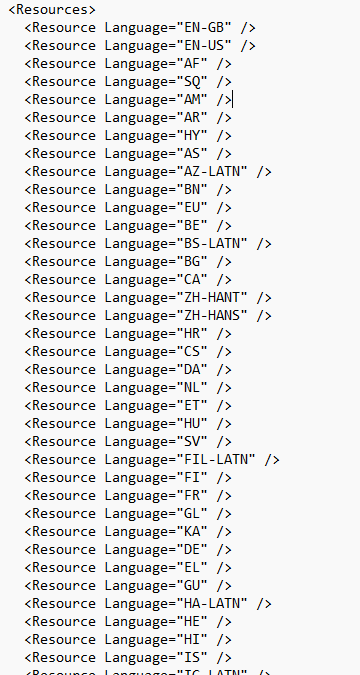Click the Language="EU" resource line
This screenshot has height=675, width=360.
pos(128,207)
